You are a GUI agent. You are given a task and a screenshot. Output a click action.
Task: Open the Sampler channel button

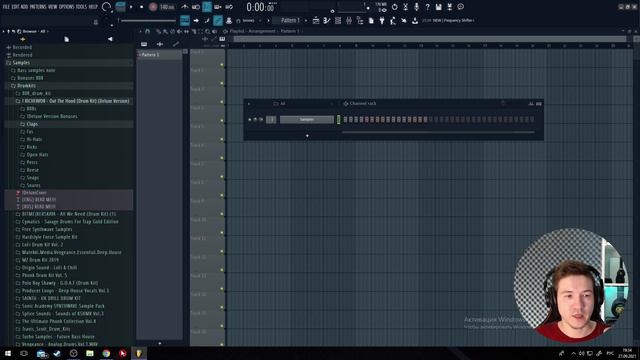pyautogui.click(x=307, y=120)
